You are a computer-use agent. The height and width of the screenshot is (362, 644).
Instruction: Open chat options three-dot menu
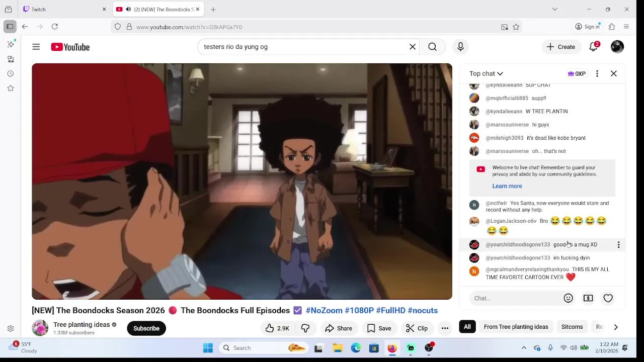click(597, 73)
